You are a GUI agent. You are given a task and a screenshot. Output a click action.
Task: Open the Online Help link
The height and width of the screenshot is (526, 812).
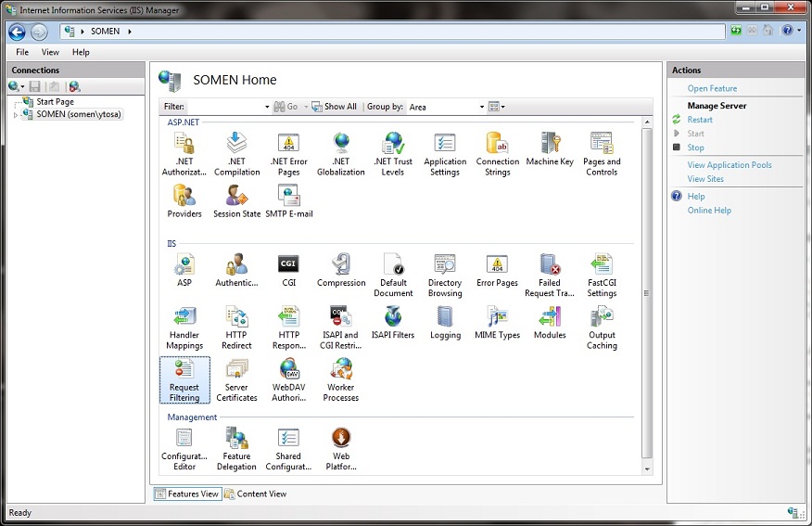709,211
